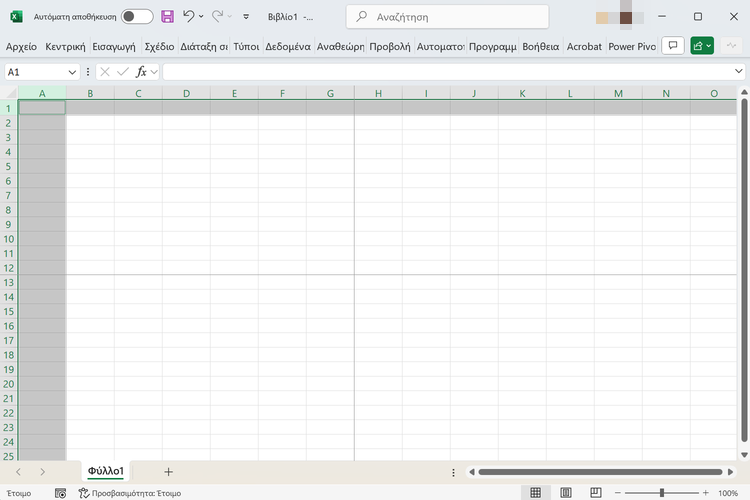Click the vertical scrollbar up arrow
Image resolution: width=750 pixels, height=500 pixels.
744,92
